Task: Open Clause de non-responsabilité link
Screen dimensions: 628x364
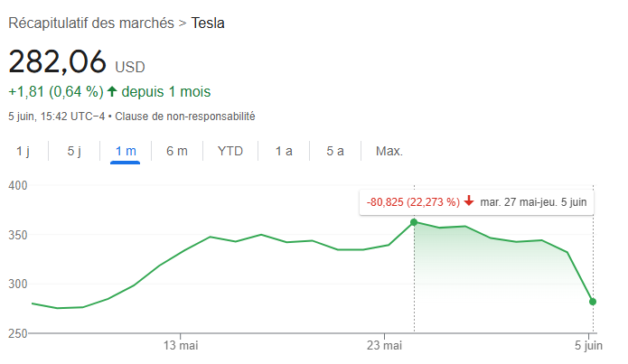Action: point(185,117)
